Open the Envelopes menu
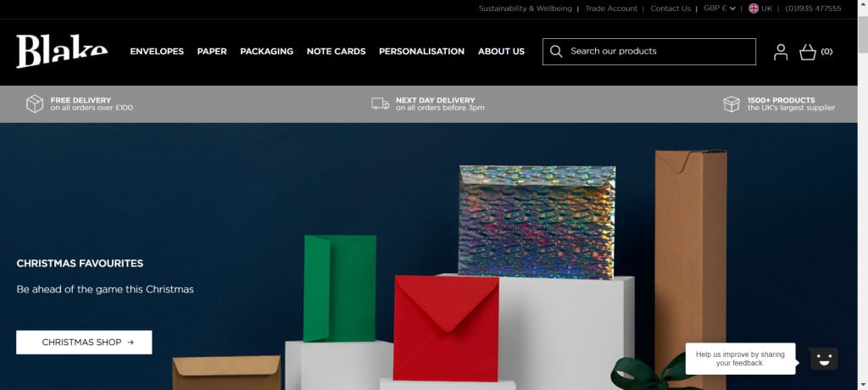Viewport: 868px width, 390px height. click(157, 51)
